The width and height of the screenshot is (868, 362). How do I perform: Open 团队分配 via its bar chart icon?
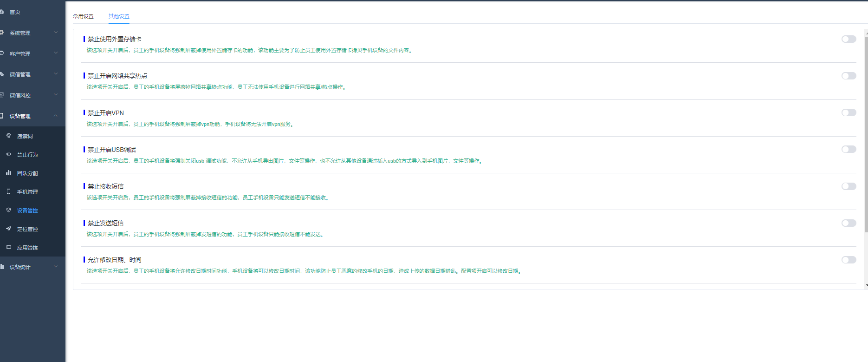coord(8,173)
